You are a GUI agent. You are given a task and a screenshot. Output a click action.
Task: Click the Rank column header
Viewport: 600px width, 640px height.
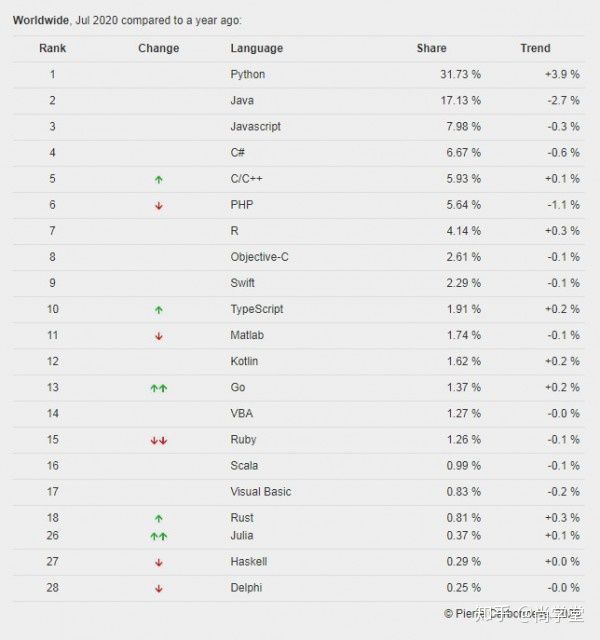[52, 48]
